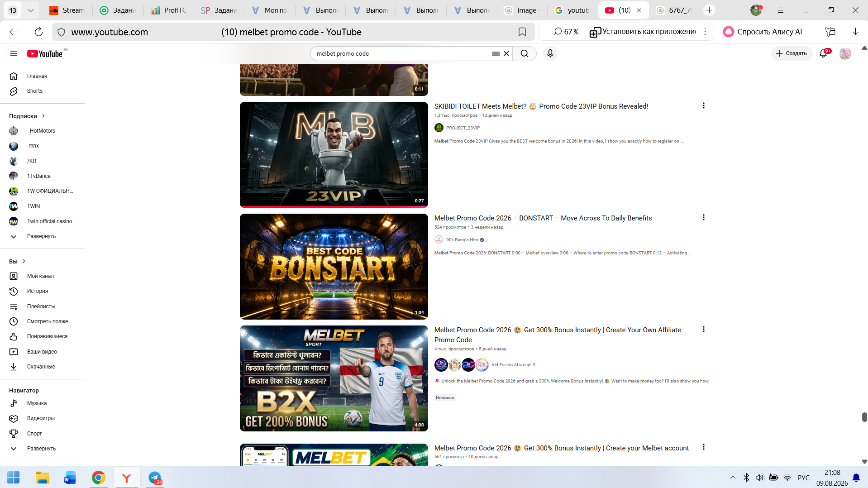The height and width of the screenshot is (488, 868).
Task: Open the Вы section header
Action: coord(17,261)
